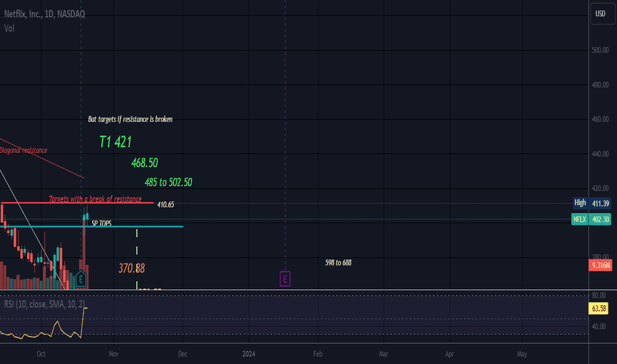Select the red horizontal resistance line

tap(77, 203)
